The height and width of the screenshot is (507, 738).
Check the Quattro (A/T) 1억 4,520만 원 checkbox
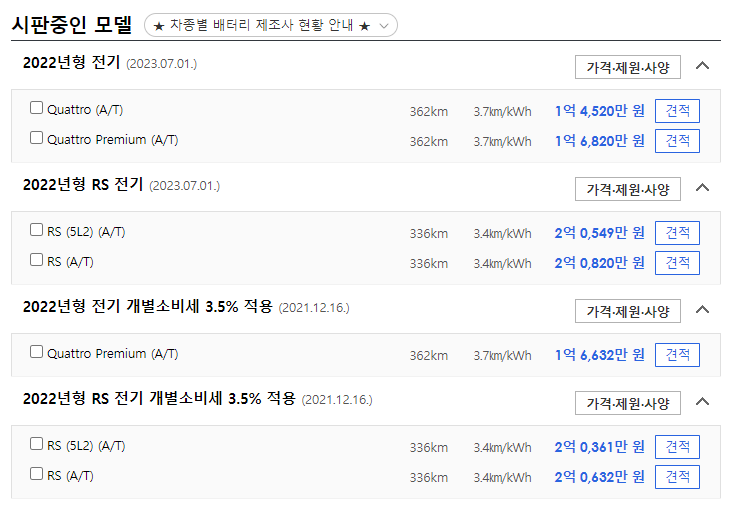36,108
